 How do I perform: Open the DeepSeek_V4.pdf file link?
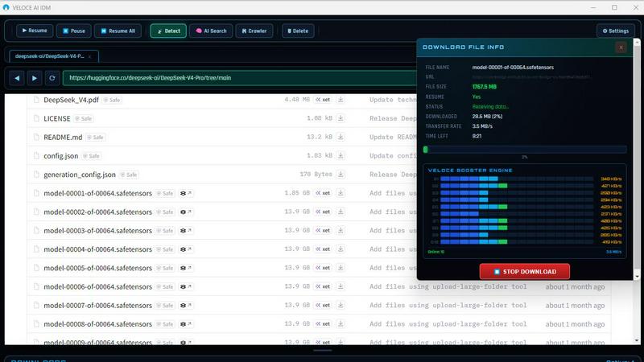(71, 100)
